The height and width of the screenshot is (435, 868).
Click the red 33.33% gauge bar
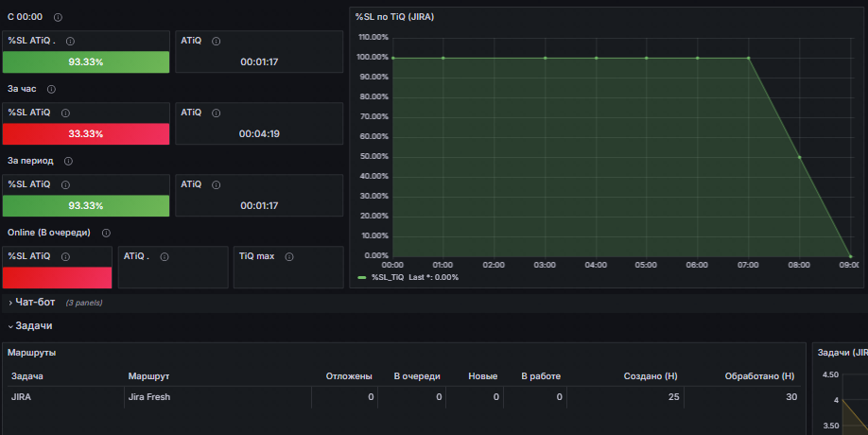point(86,134)
